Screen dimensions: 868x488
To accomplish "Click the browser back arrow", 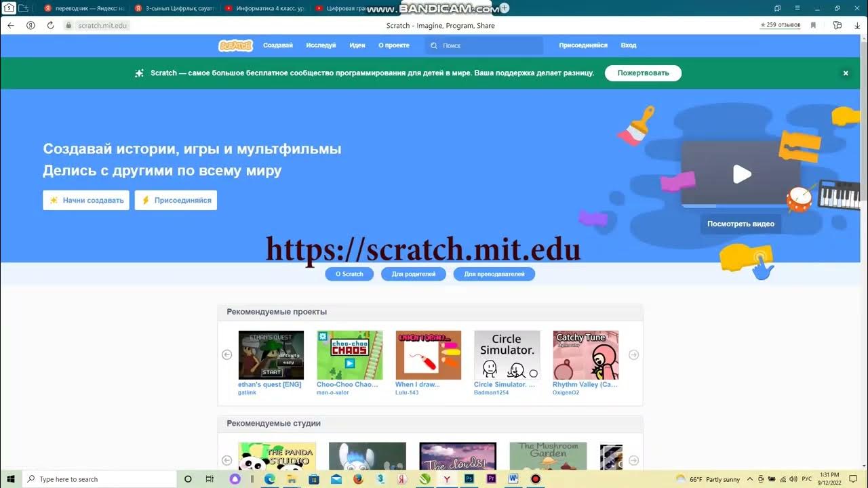I will coord(11,25).
